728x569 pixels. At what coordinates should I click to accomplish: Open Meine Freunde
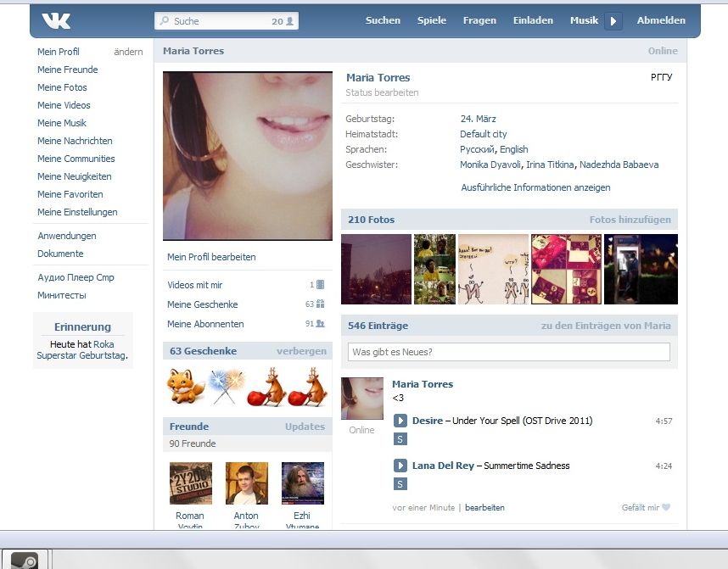[x=68, y=70]
